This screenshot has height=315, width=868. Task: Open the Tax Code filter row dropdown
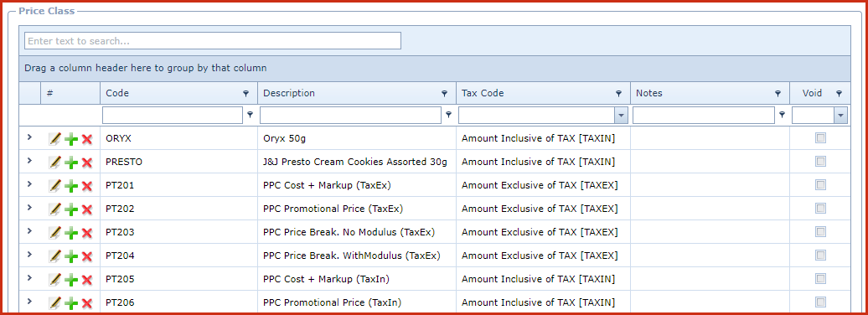pyautogui.click(x=621, y=115)
